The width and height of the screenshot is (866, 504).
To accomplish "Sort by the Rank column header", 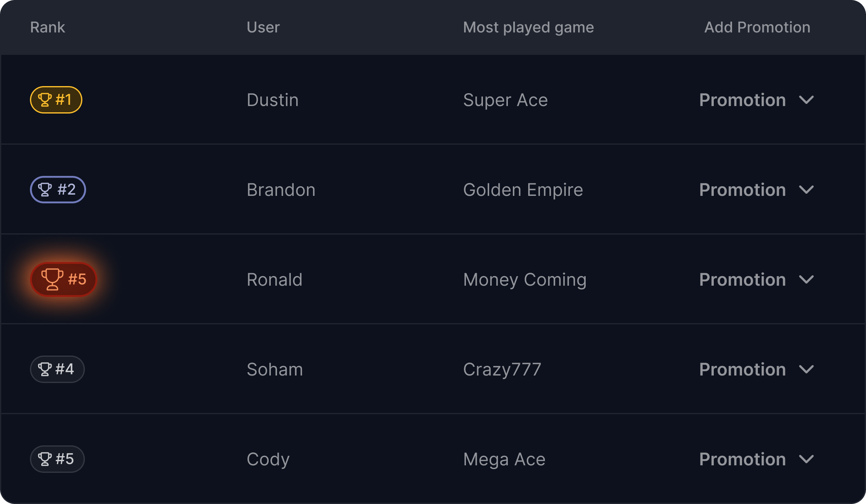I will pos(47,27).
